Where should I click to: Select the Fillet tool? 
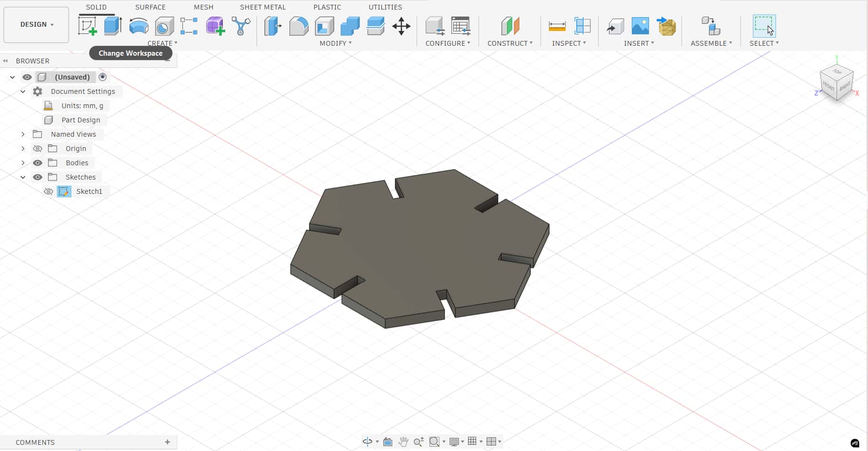(x=299, y=26)
